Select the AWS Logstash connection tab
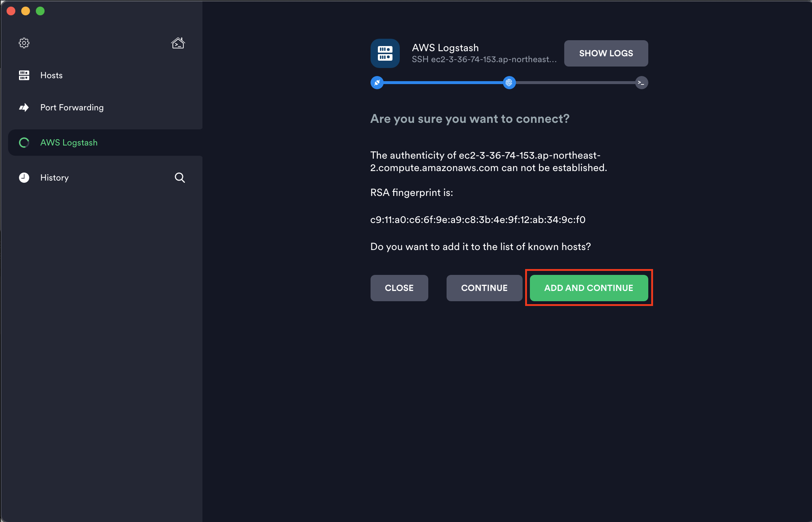812x522 pixels. pyautogui.click(x=69, y=143)
